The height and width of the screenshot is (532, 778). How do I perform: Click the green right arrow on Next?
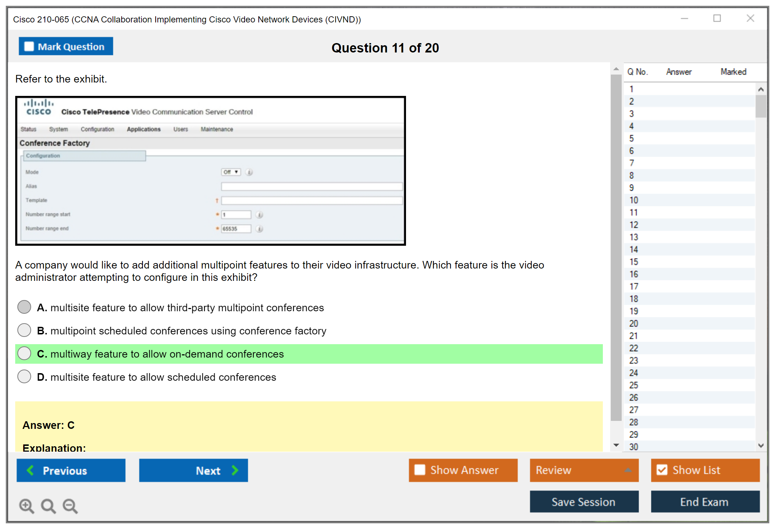pyautogui.click(x=235, y=470)
